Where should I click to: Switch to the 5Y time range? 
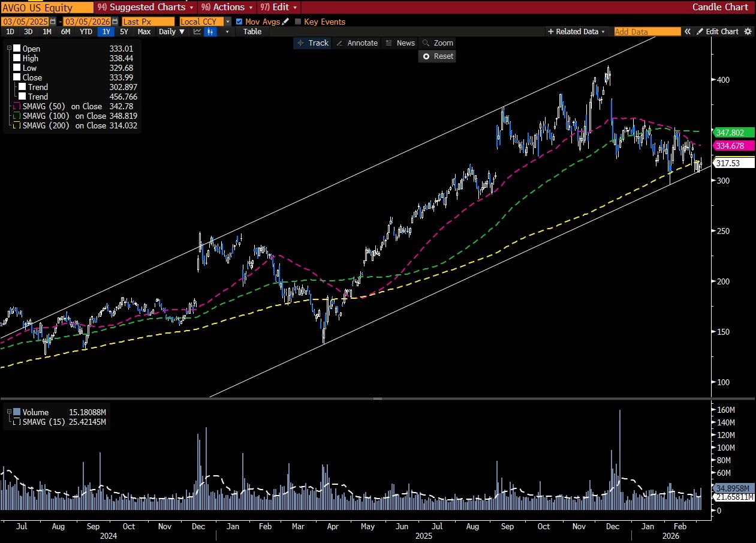tap(124, 32)
